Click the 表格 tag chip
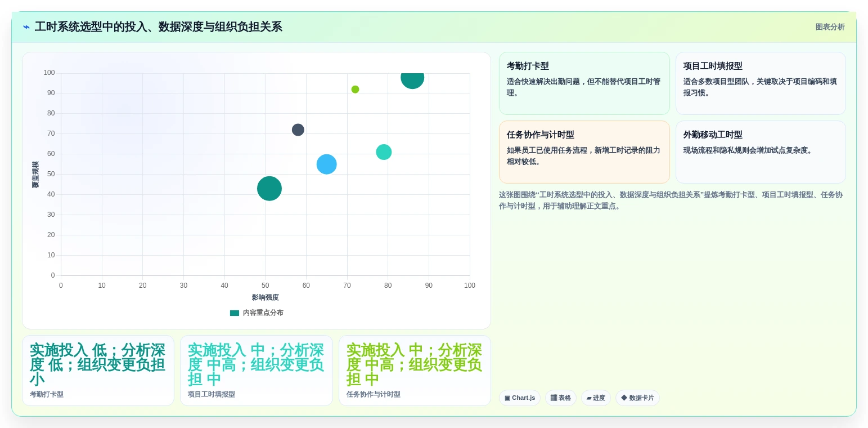The height and width of the screenshot is (428, 868). (561, 398)
